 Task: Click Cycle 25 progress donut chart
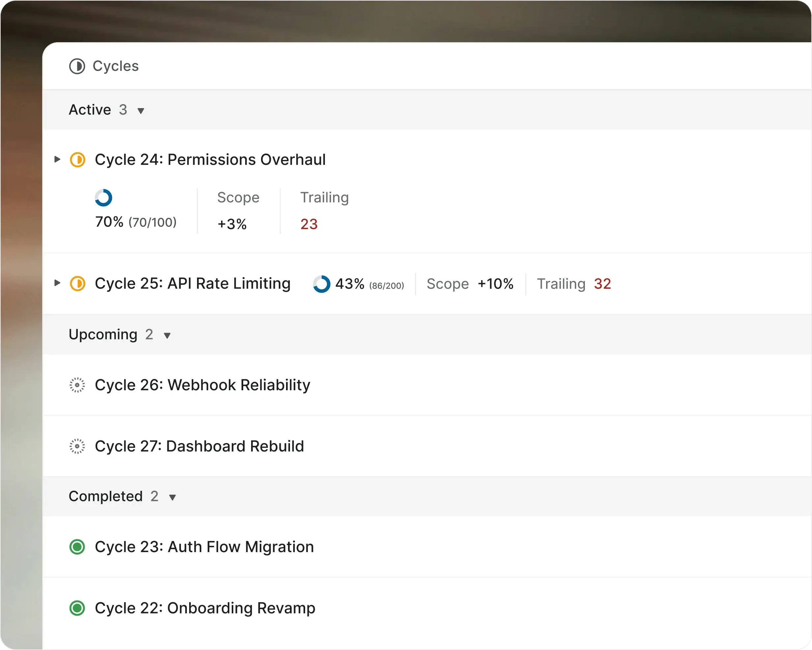pos(322,284)
